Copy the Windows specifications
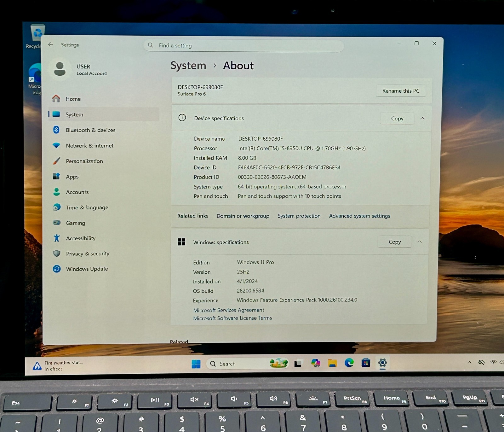This screenshot has height=432, width=504. tap(395, 242)
